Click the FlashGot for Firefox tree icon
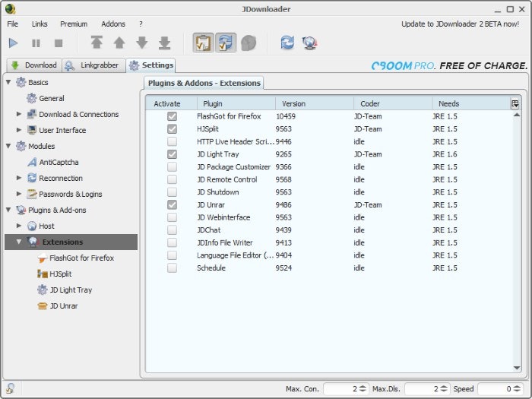The width and height of the screenshot is (532, 399). (x=42, y=258)
